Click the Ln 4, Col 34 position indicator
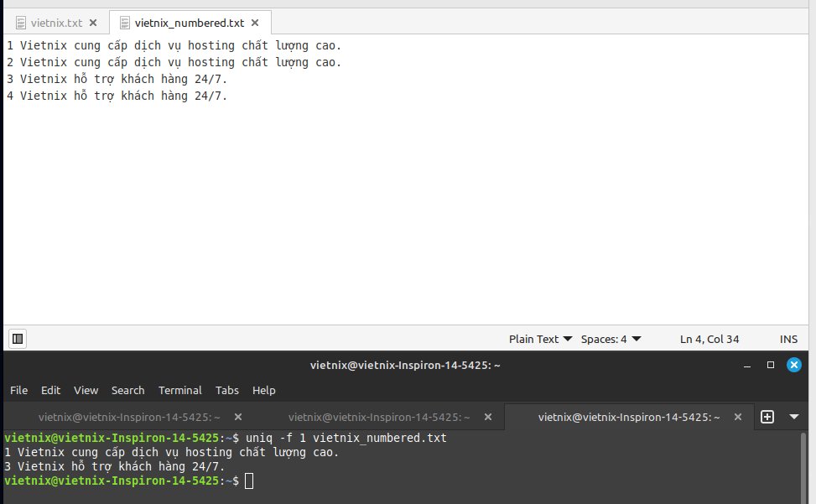 709,339
